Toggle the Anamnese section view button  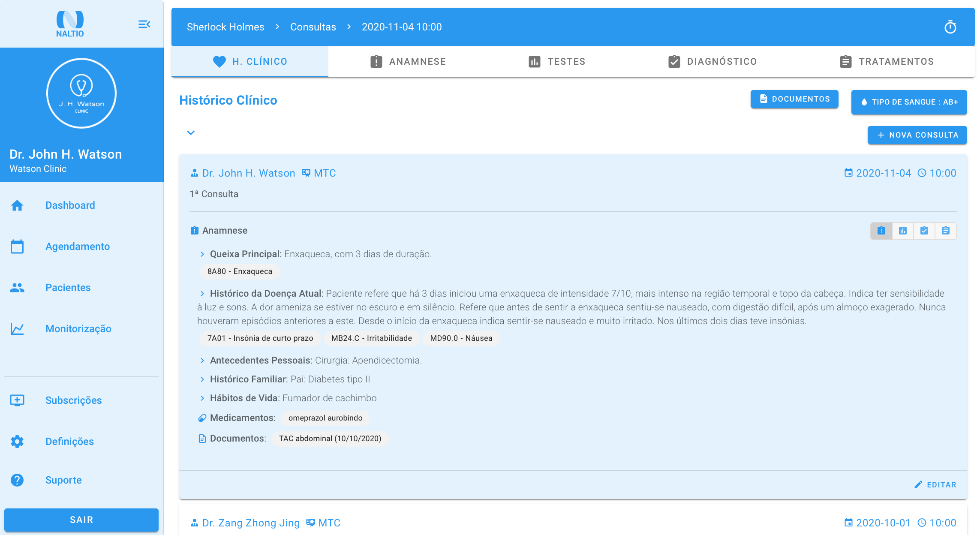[881, 231]
